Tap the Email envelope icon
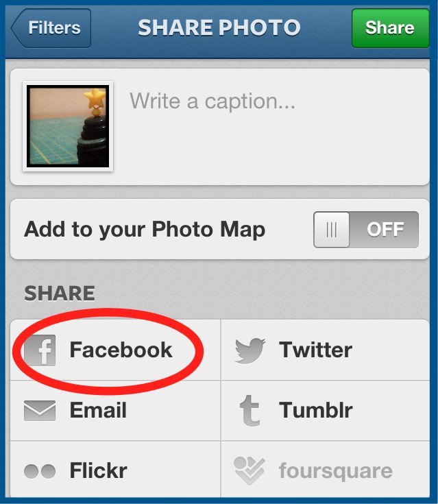The width and height of the screenshot is (438, 504). tap(40, 411)
